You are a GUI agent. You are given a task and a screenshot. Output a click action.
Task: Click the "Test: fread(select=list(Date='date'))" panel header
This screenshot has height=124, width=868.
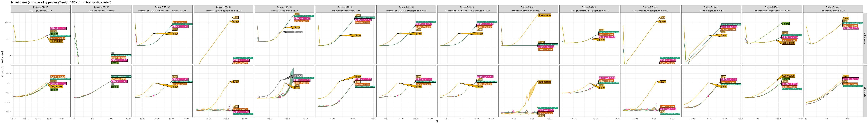click(467, 11)
